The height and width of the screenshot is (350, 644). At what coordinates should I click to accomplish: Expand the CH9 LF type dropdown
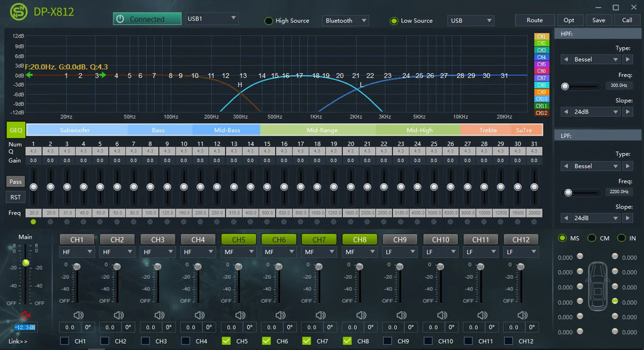(x=400, y=252)
